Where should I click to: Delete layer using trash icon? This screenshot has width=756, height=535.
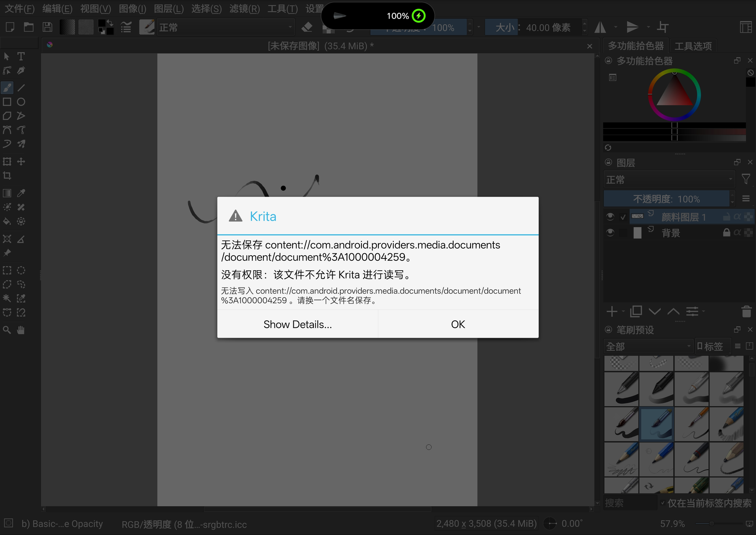pos(746,312)
